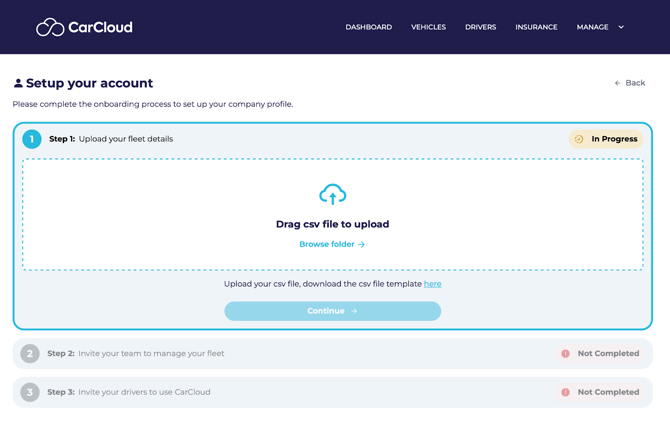Click the cloud upload icon
Image resolution: width=670 pixels, height=430 pixels.
coord(332,194)
